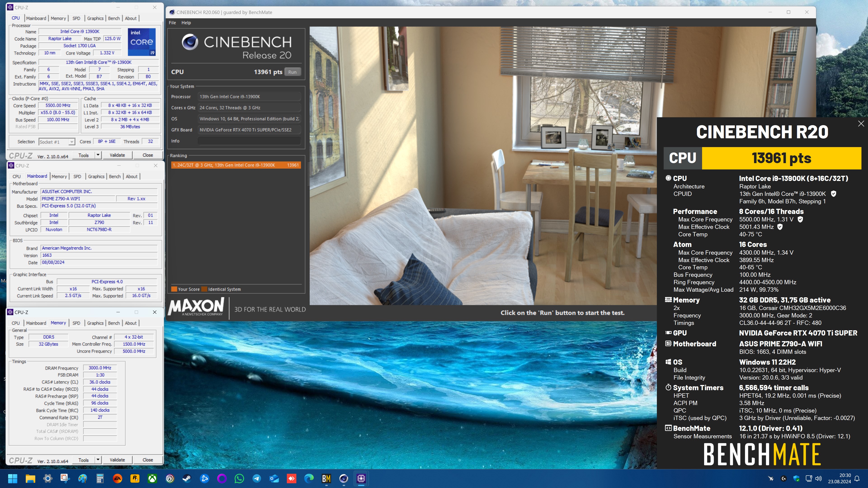The image size is (868, 488).
Task: Open the Snipping Tool taskbar icon
Action: pyautogui.click(x=65, y=478)
